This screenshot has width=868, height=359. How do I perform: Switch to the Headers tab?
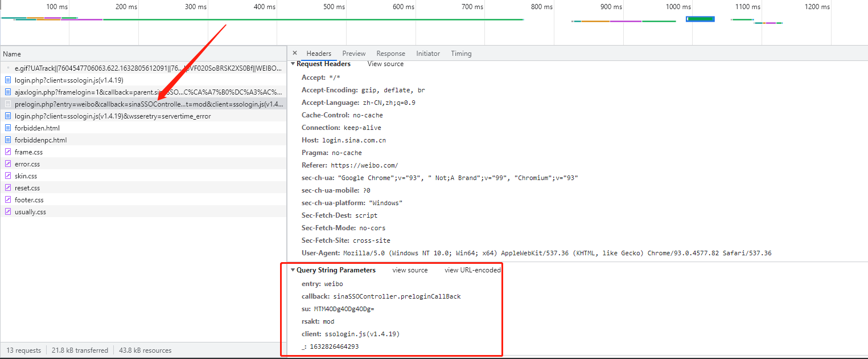pos(319,53)
